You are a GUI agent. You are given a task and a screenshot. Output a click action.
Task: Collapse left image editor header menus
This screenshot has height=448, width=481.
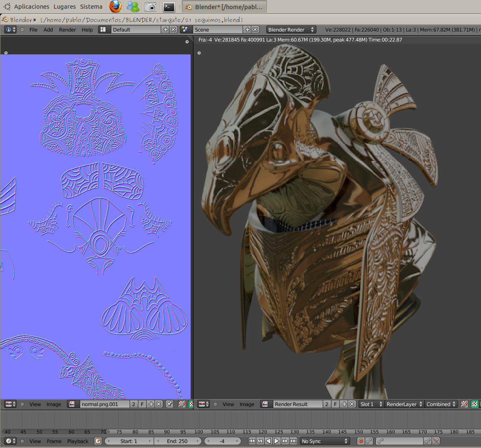pos(22,404)
